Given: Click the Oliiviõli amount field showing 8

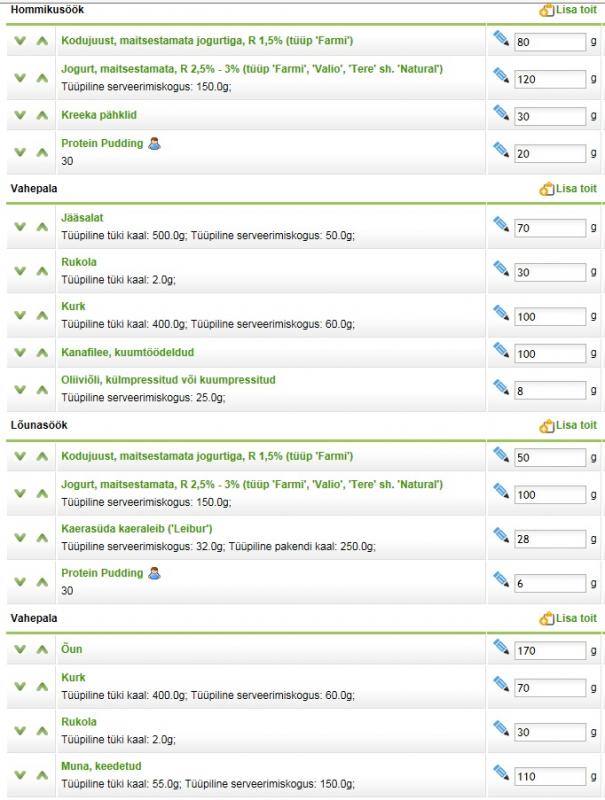Looking at the screenshot, I should (549, 391).
